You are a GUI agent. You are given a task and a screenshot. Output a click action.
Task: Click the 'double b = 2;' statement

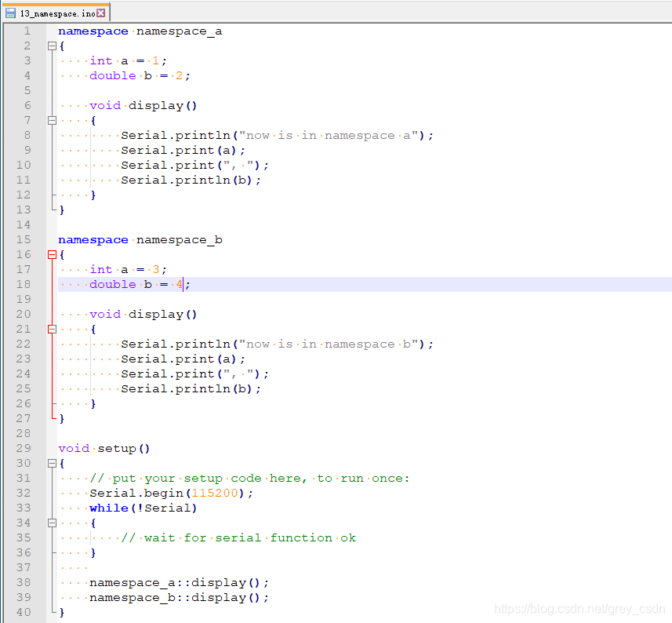coord(140,76)
